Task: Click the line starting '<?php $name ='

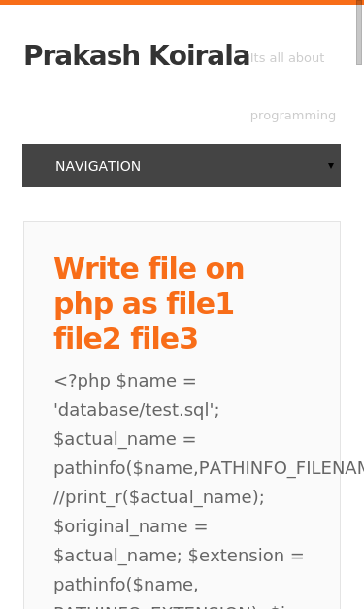Action: pyautogui.click(x=125, y=381)
